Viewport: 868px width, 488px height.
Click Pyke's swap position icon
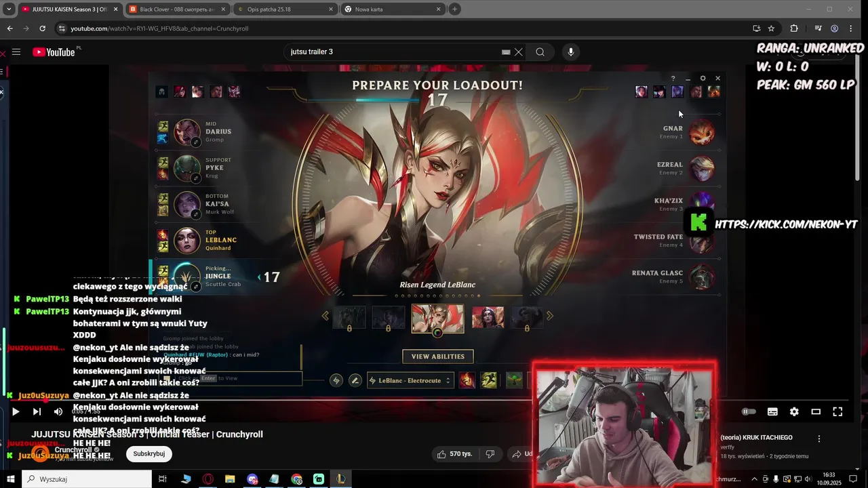(x=195, y=178)
